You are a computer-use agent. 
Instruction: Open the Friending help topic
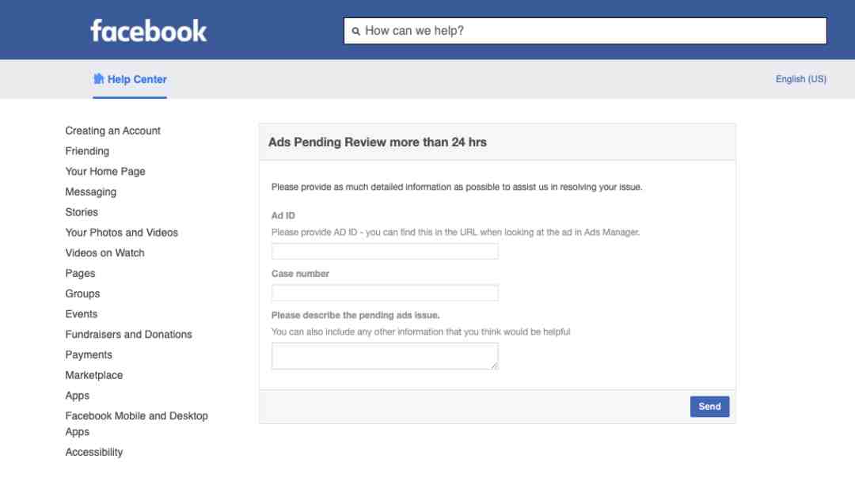click(x=87, y=151)
